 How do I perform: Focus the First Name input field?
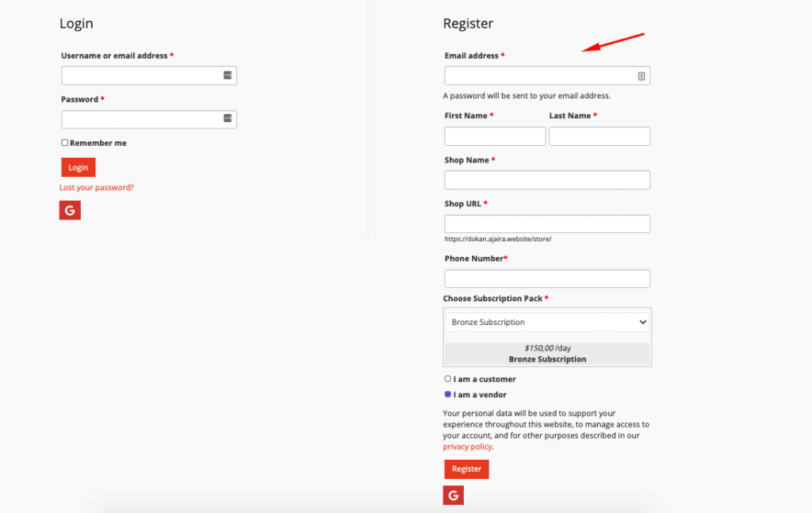coord(495,136)
